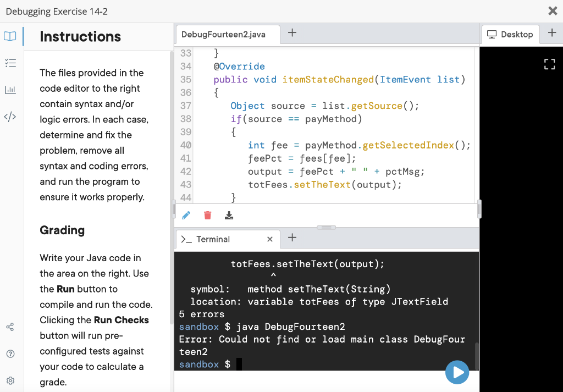Open the settings gear
The width and height of the screenshot is (563, 392).
(10, 380)
